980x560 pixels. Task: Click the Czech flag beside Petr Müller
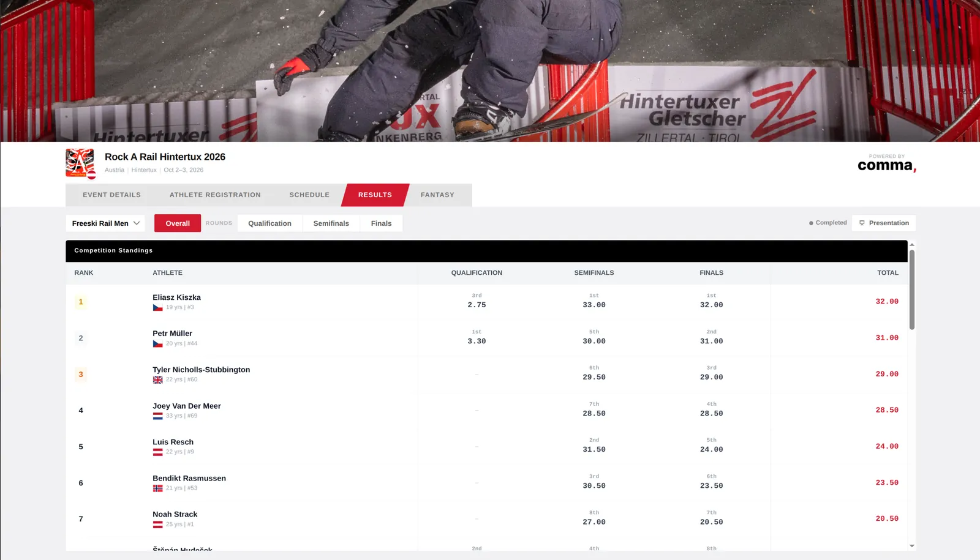[158, 344]
